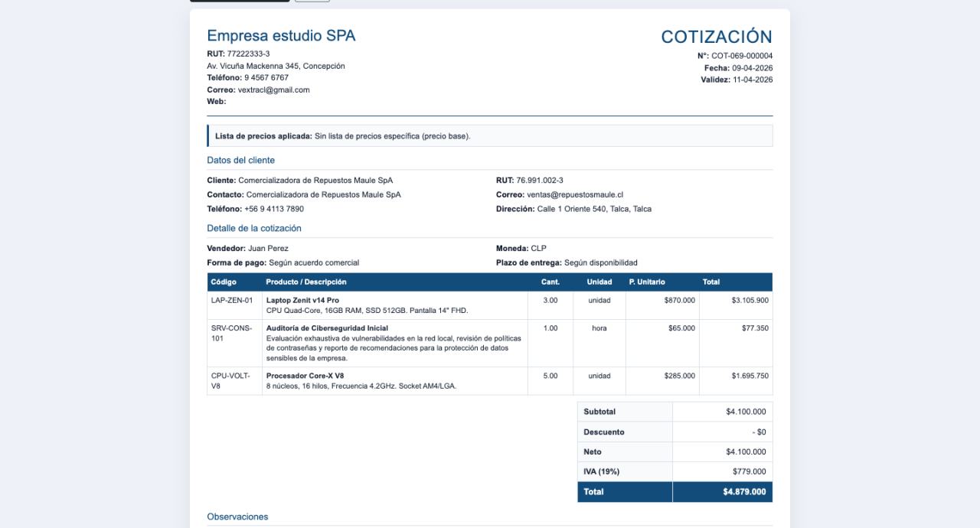Click the Subtotal label in the summary
Image resolution: width=980 pixels, height=528 pixels.
(599, 412)
